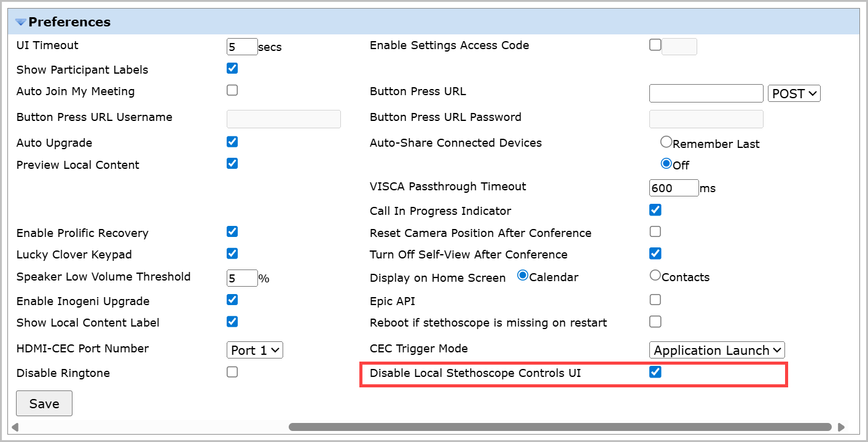Viewport: 868px width, 442px height.
Task: Click the scrollbar right arrow
Action: (841, 427)
